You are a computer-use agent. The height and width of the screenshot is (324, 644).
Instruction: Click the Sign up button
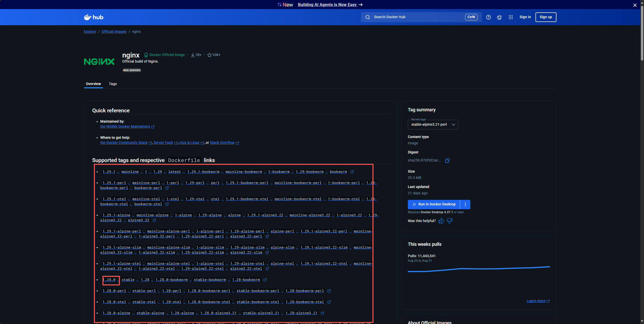[546, 17]
